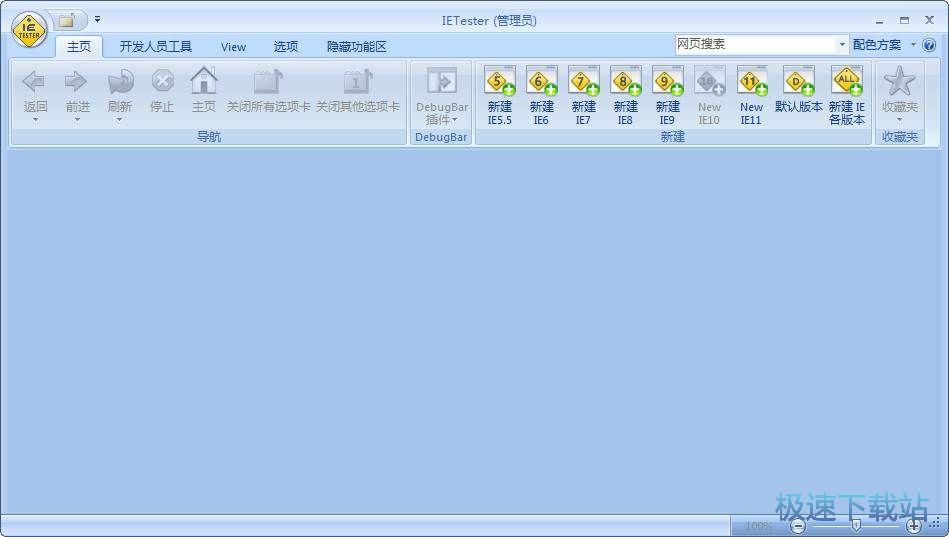Image resolution: width=949 pixels, height=537 pixels.
Task: Click 关闭其他选项卡 icon
Action: pyautogui.click(x=358, y=82)
